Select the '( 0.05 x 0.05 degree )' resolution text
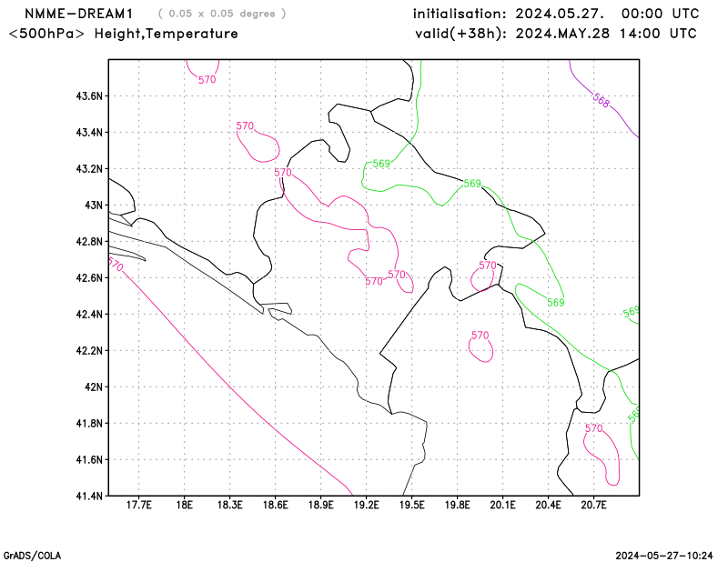 (x=222, y=14)
